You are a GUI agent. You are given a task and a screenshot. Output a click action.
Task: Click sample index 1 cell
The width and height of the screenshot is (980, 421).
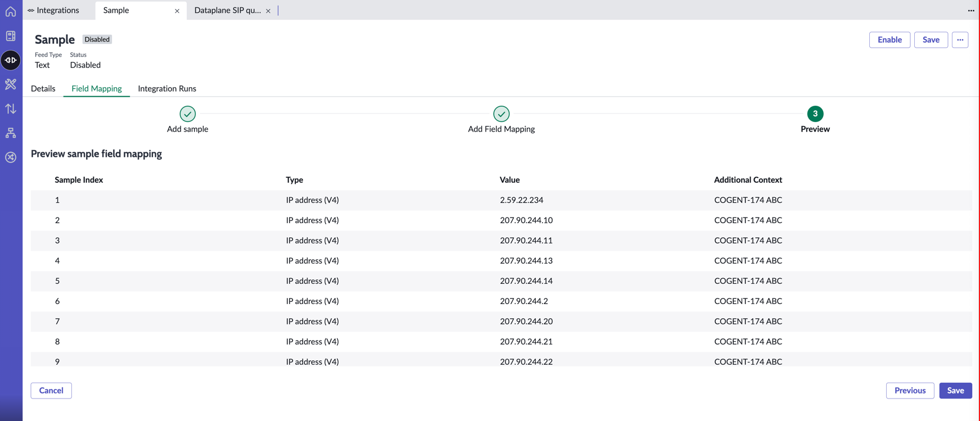(57, 200)
